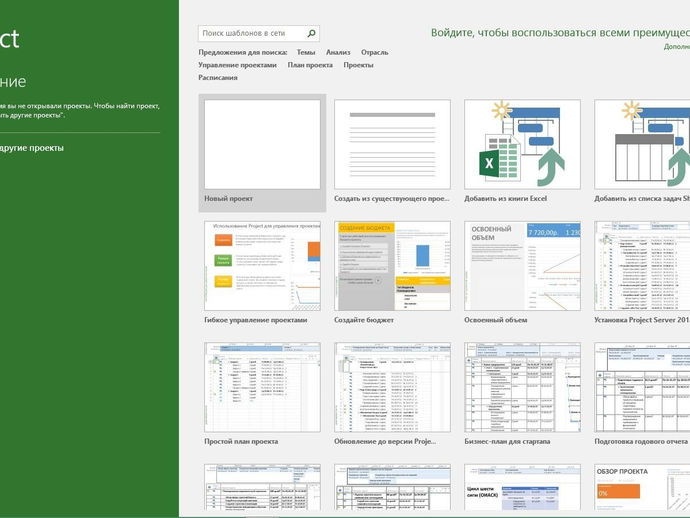Click the Войдите sign-in heading

pos(560,33)
